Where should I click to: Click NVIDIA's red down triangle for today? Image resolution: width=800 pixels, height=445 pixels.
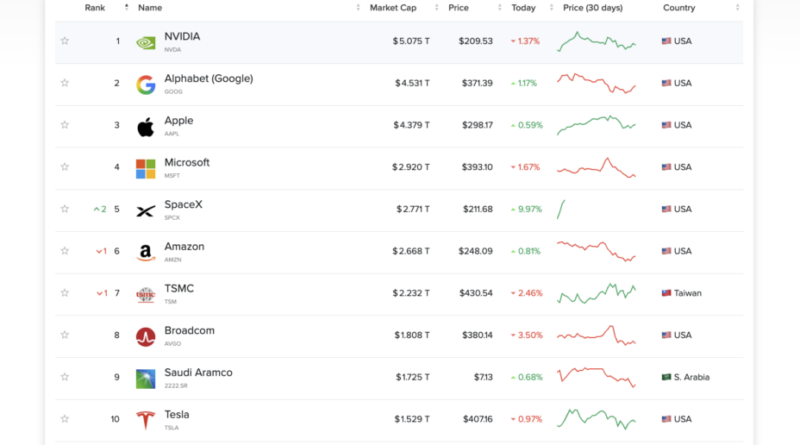pos(513,41)
